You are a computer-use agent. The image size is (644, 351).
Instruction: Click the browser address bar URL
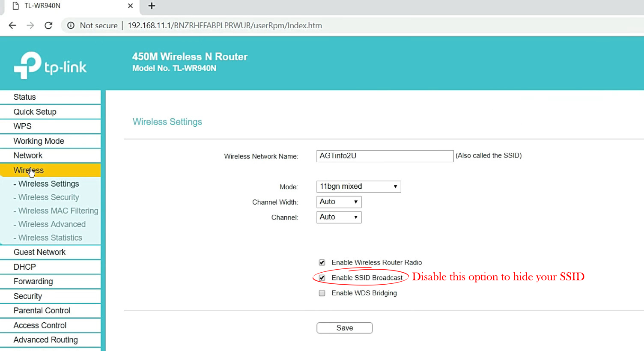point(224,26)
